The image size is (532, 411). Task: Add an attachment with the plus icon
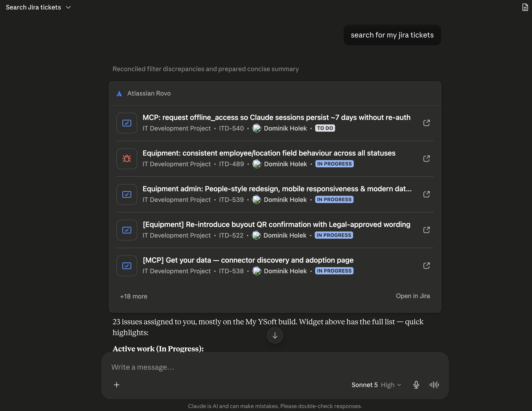(x=117, y=385)
